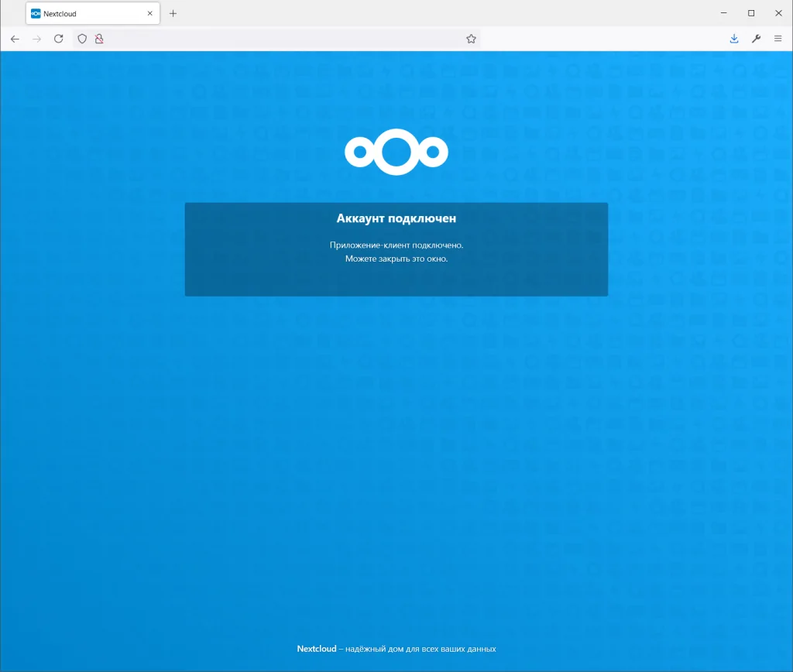
Task: Bookmark this page with the star
Action: point(471,39)
